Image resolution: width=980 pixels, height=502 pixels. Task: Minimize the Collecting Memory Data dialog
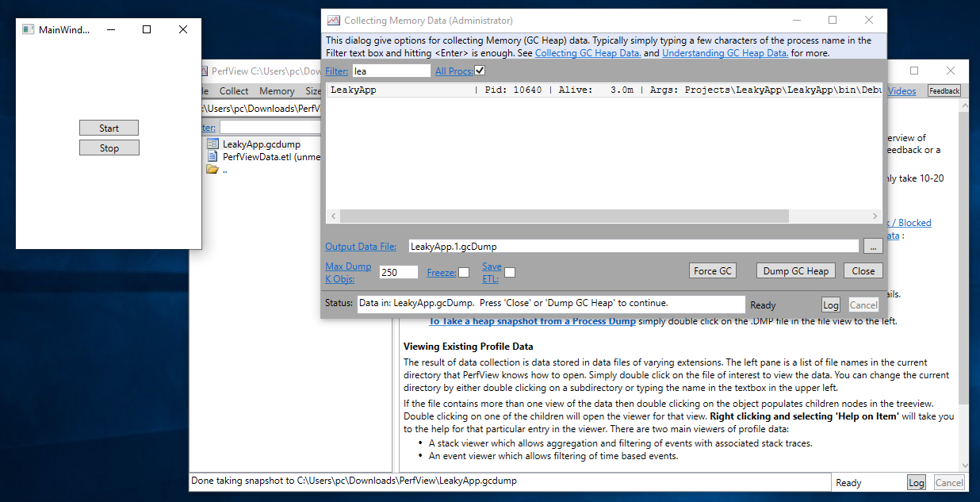point(796,20)
